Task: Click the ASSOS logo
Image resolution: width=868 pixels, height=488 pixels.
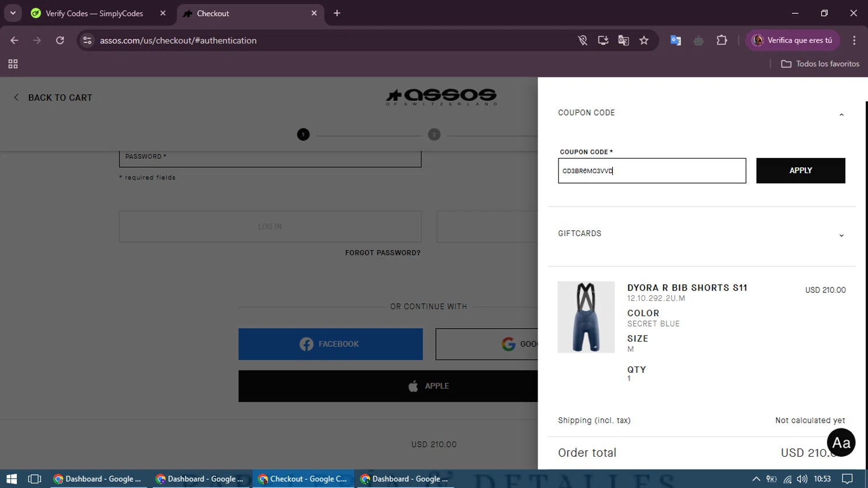Action: [441, 97]
